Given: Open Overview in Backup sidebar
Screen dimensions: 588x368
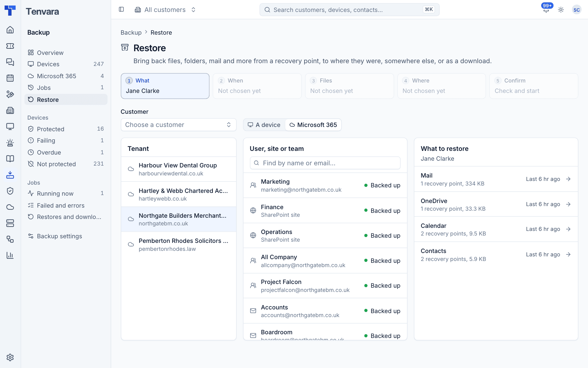Looking at the screenshot, I should click(x=66, y=53).
